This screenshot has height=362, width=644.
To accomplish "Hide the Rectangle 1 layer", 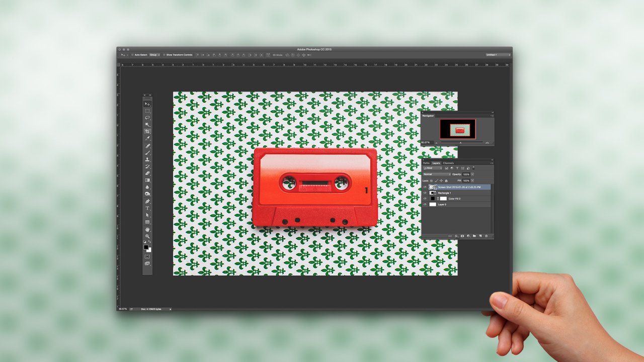I will [x=425, y=193].
